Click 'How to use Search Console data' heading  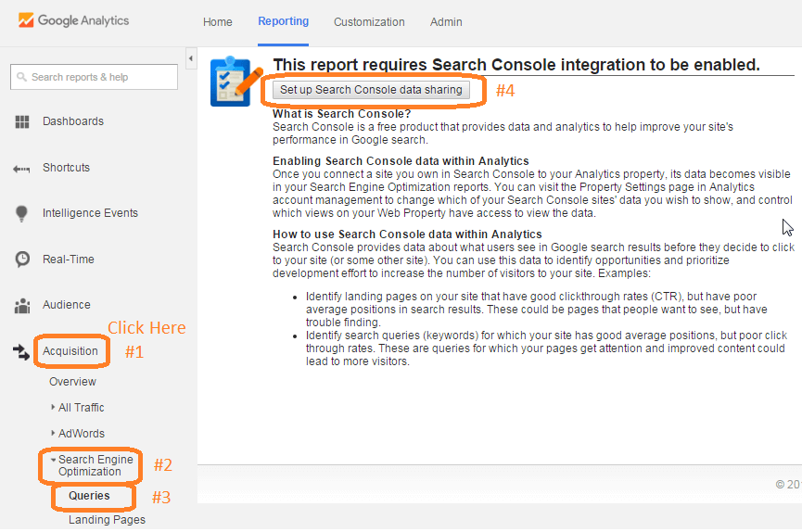407,234
